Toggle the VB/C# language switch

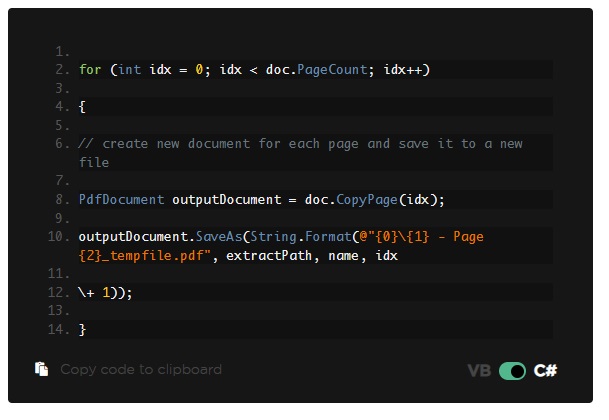[x=512, y=371]
